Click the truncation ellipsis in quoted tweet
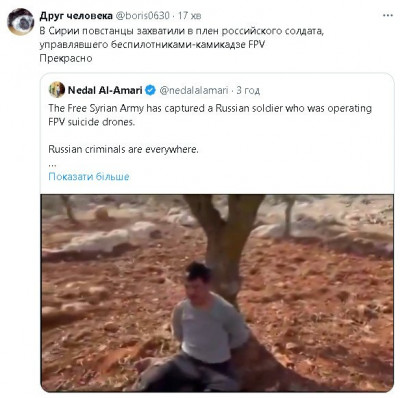 53,165
